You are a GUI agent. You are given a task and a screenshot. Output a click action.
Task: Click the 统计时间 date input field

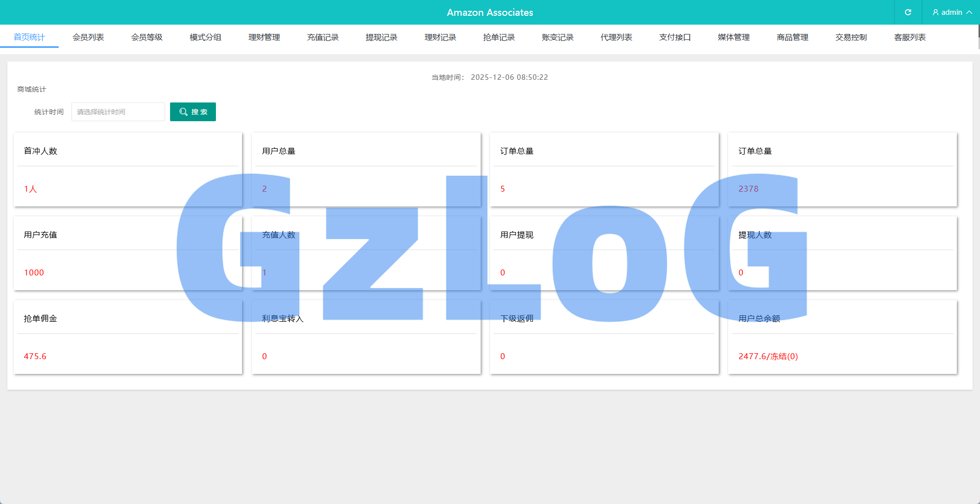coord(118,112)
